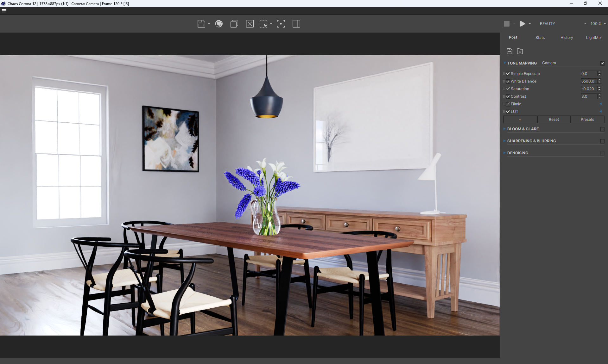608x364 pixels.
Task: Open the BEAUTY render element dropdown
Action: (x=562, y=24)
